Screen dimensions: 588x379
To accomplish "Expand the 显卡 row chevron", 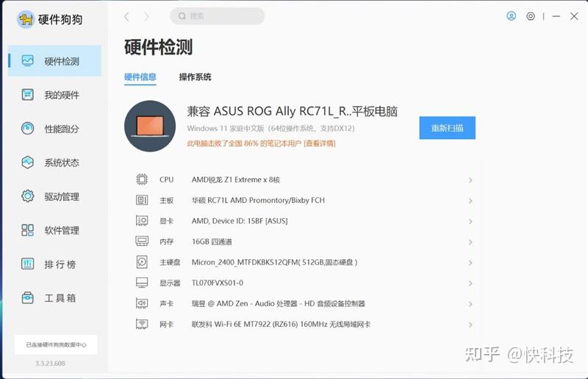I will [470, 222].
